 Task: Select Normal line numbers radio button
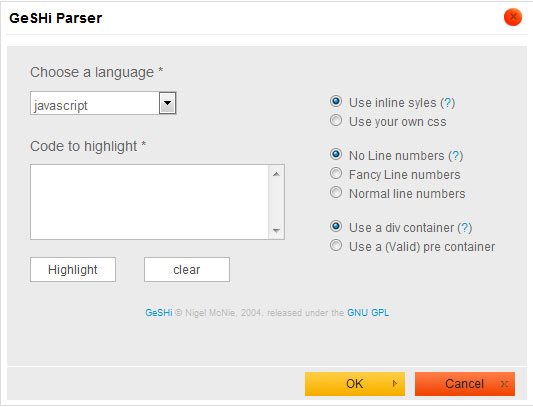[336, 192]
